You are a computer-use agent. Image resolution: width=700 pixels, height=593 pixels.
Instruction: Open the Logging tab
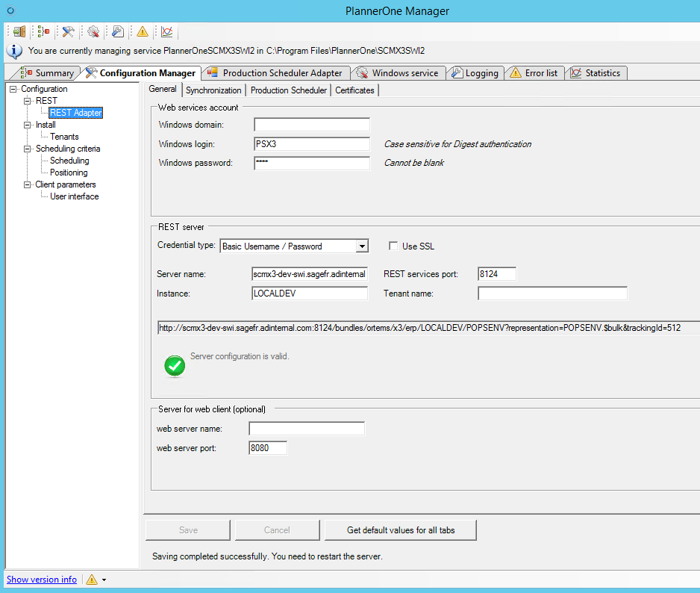pos(475,73)
